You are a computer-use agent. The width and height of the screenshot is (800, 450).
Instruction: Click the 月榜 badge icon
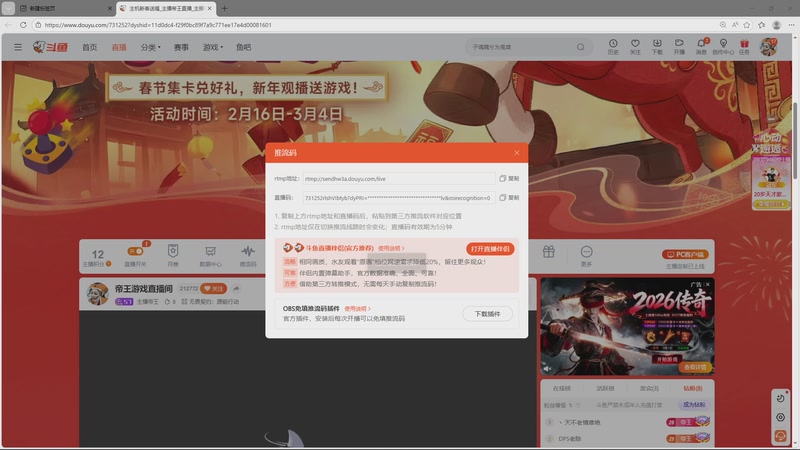(173, 255)
